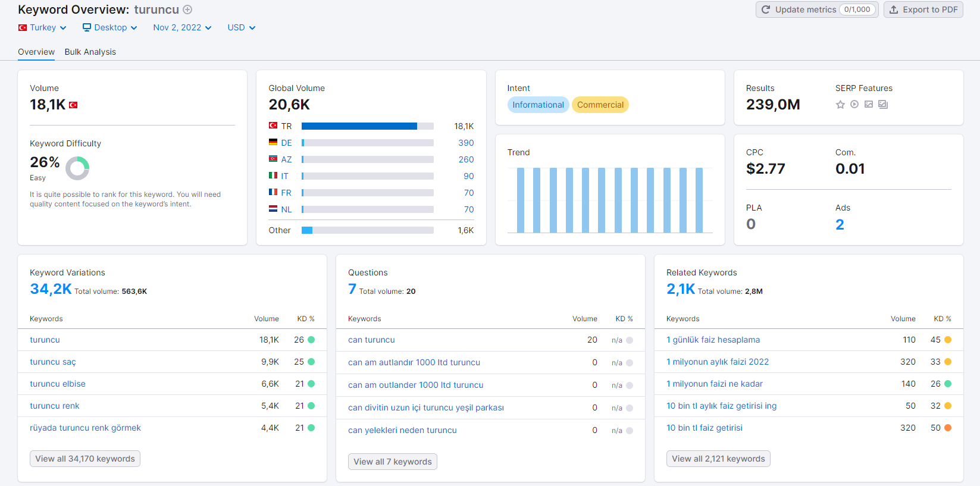Click the star SERP feature icon
This screenshot has width=980, height=486.
[840, 105]
